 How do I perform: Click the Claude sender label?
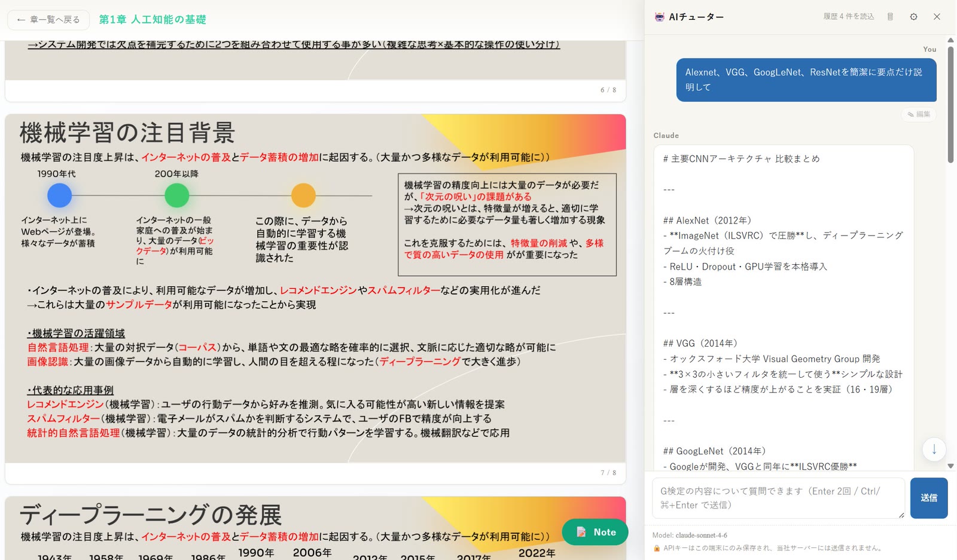click(666, 136)
